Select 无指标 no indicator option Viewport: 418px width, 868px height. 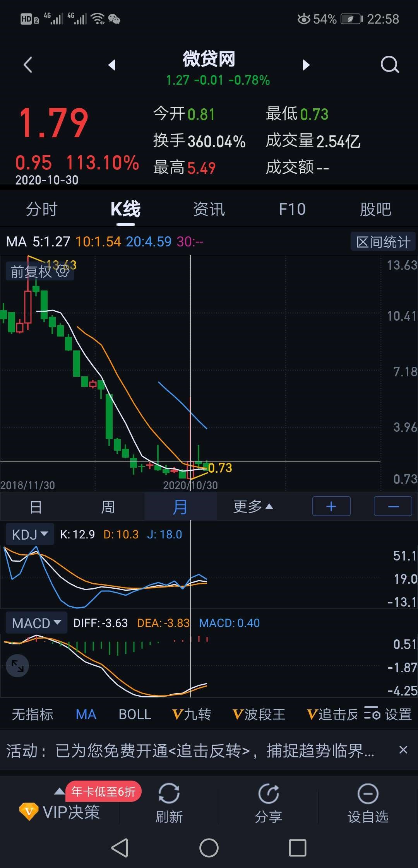(33, 714)
